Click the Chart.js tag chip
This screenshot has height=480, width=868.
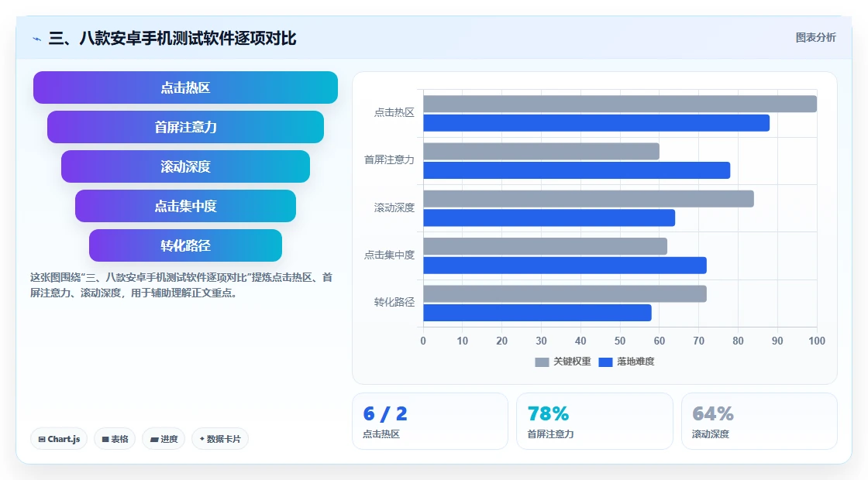pyautogui.click(x=59, y=439)
